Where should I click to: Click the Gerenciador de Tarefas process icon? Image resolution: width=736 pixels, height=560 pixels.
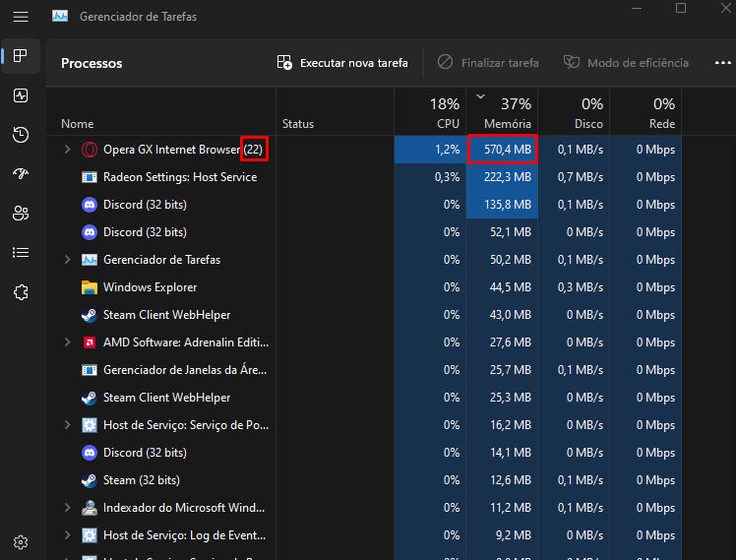pos(90,260)
